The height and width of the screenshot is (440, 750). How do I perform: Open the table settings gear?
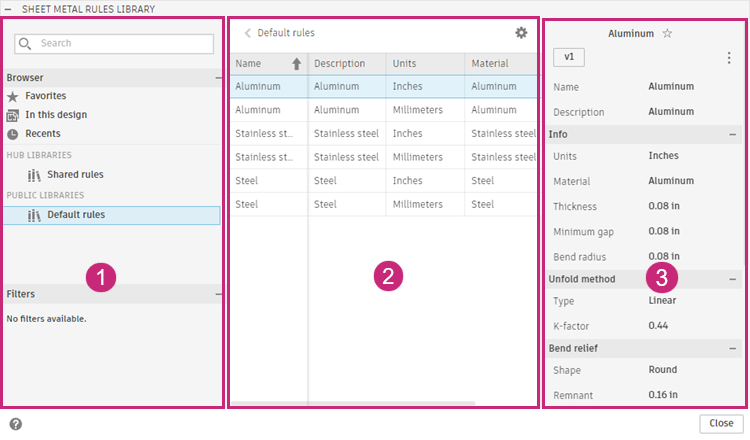pos(521,33)
